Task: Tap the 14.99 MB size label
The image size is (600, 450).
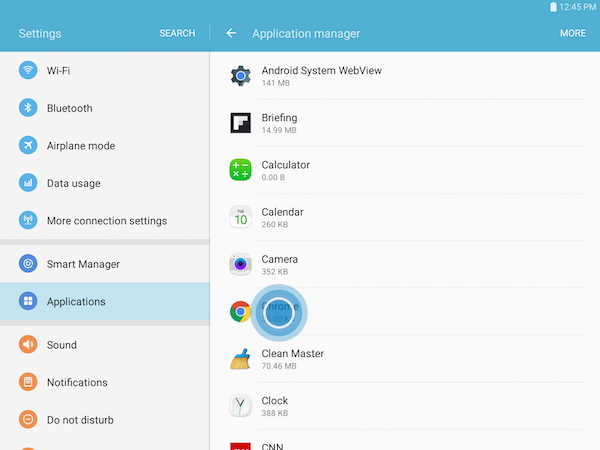Action: pos(279,130)
